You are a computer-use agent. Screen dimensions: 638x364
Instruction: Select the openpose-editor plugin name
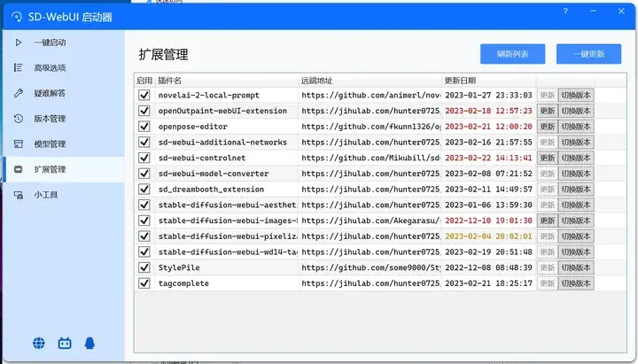[193, 127]
